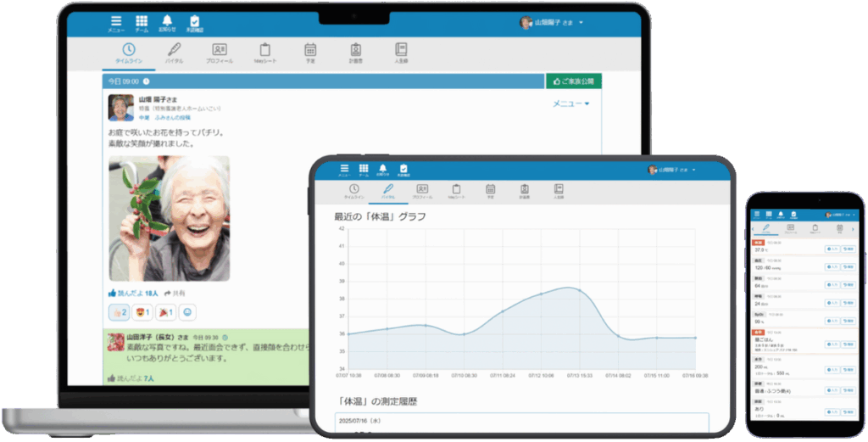
Task: Click the 最近の「体温」グラフ heading
Action: (x=381, y=216)
